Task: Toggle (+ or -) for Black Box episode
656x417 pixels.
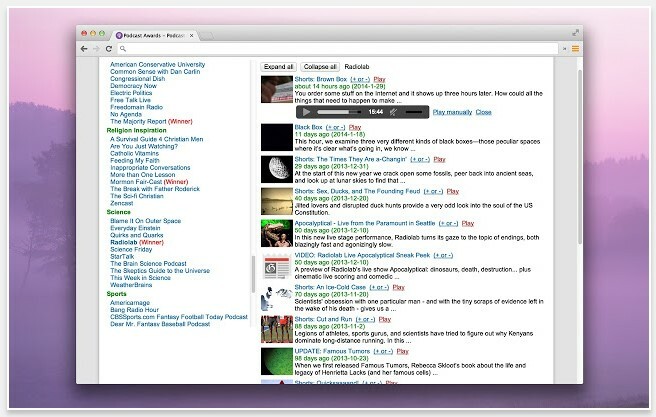Action: click(336, 127)
